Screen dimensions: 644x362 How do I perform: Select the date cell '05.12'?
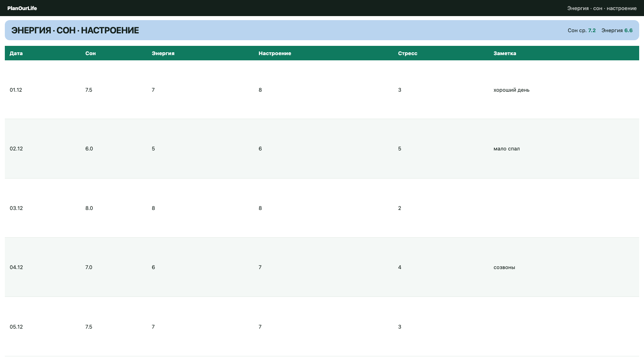17,327
